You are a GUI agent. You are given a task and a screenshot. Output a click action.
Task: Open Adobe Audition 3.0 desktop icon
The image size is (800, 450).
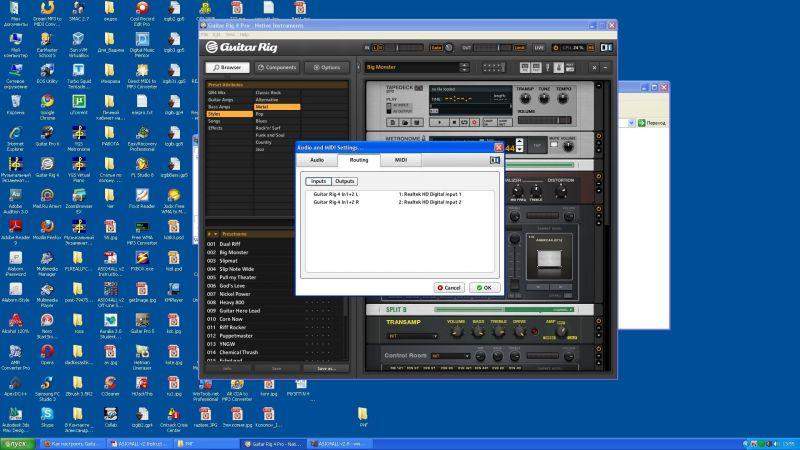point(15,201)
